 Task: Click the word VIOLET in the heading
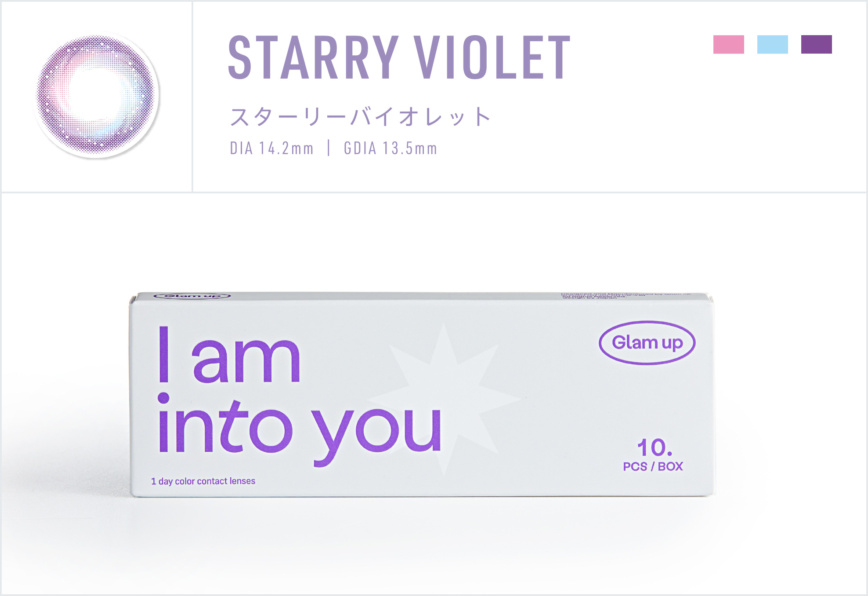click(492, 58)
